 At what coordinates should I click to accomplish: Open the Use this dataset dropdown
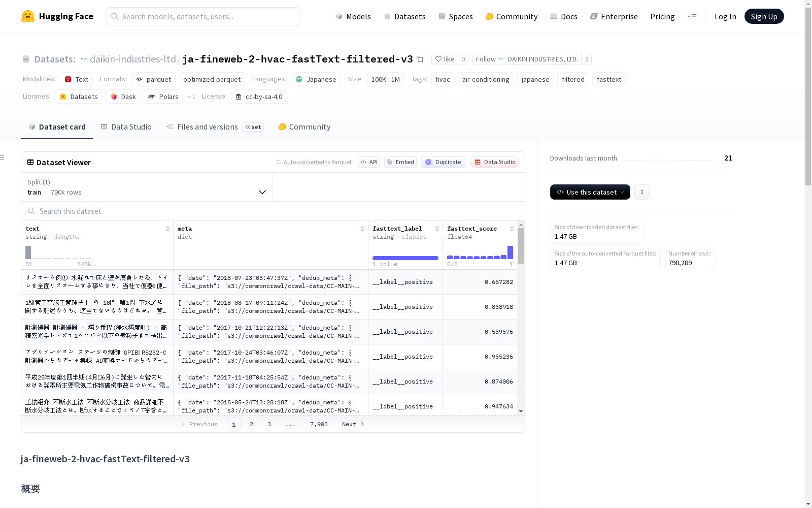590,192
